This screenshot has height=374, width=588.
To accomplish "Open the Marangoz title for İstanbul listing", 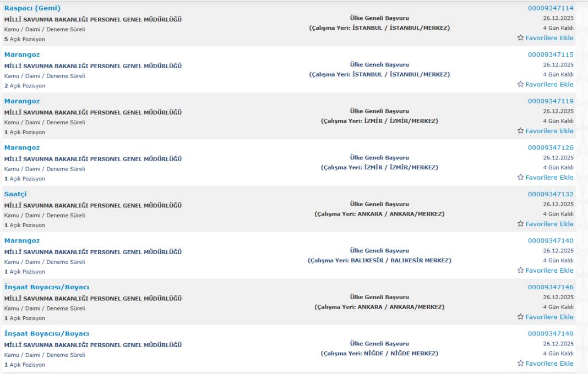I will click(22, 54).
